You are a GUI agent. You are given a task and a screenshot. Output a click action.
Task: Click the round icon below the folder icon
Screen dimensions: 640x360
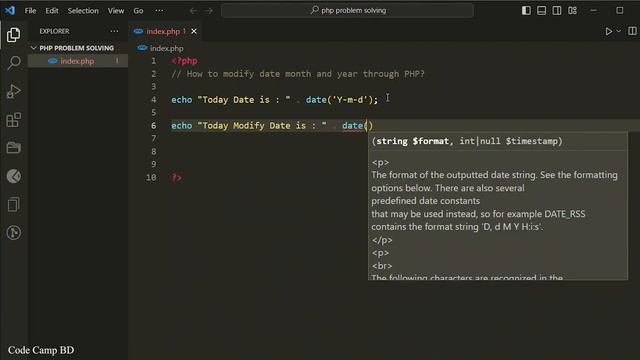13,176
